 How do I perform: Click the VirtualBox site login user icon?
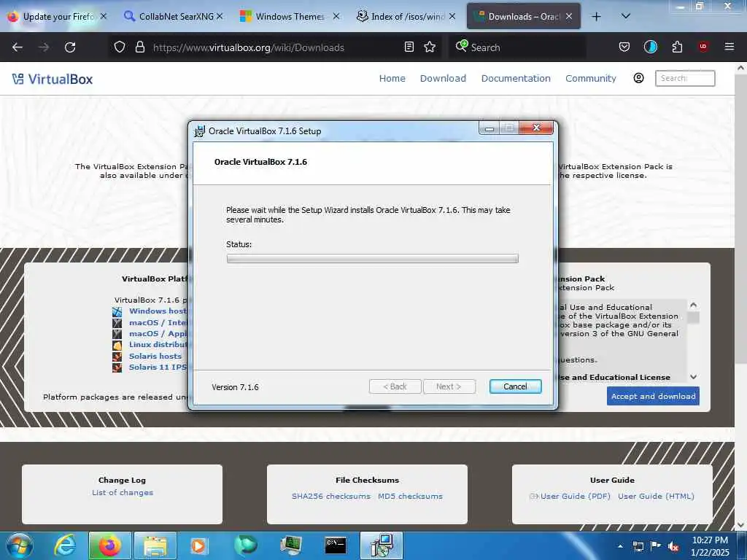[639, 78]
